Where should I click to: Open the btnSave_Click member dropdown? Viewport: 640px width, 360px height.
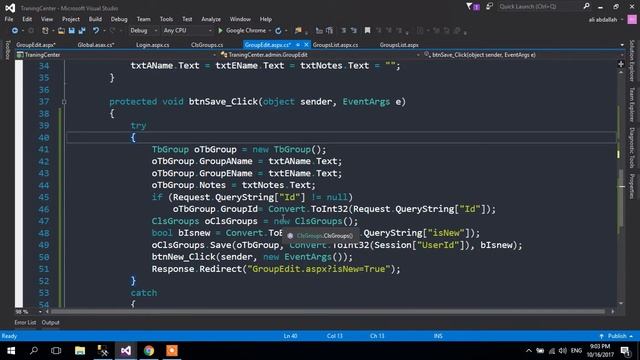pyautogui.click(x=524, y=55)
